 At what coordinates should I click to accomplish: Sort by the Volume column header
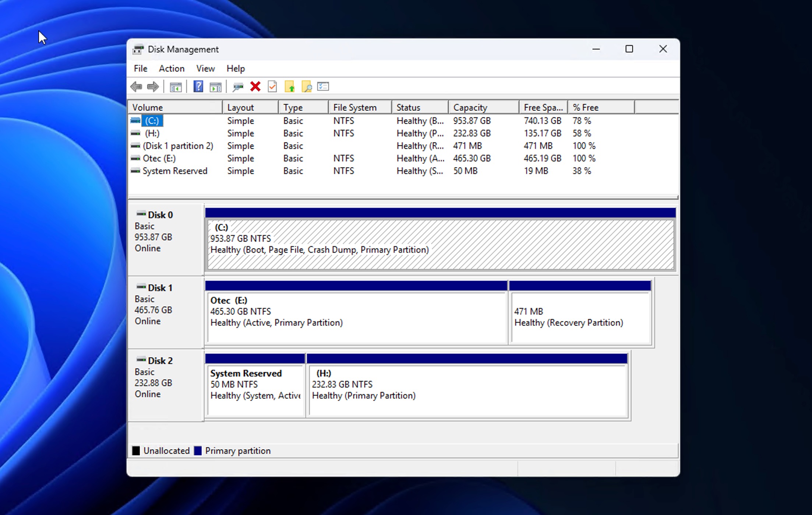click(x=175, y=108)
